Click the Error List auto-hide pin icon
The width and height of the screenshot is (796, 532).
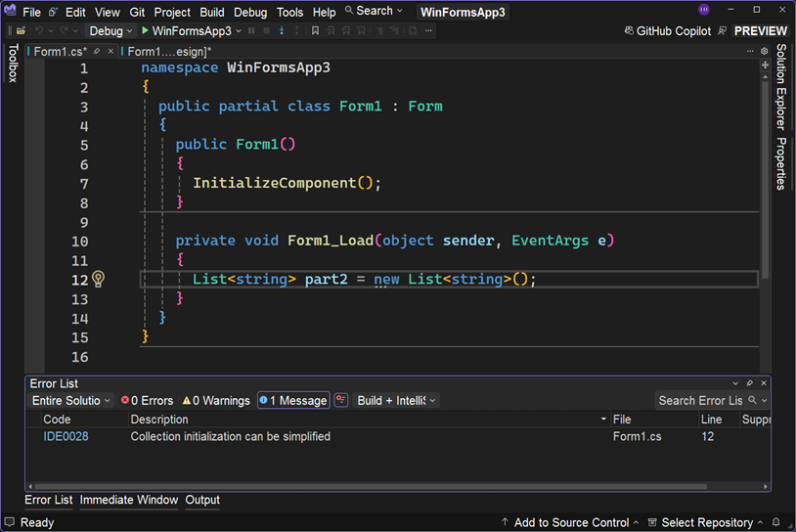[749, 383]
